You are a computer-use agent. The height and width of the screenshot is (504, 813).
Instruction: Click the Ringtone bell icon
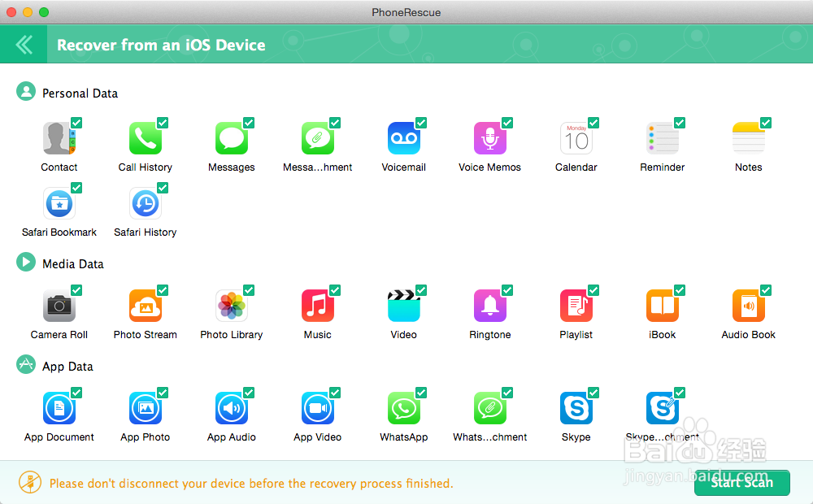click(x=490, y=306)
